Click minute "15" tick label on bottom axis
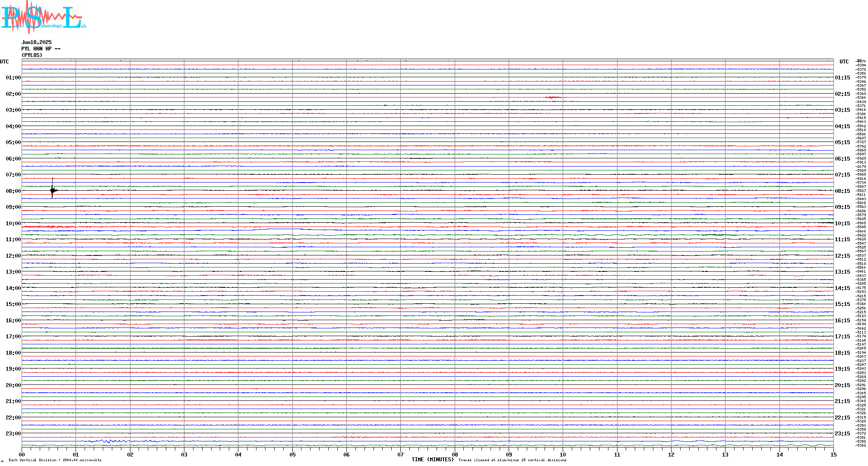The image size is (868, 466). coord(833,454)
